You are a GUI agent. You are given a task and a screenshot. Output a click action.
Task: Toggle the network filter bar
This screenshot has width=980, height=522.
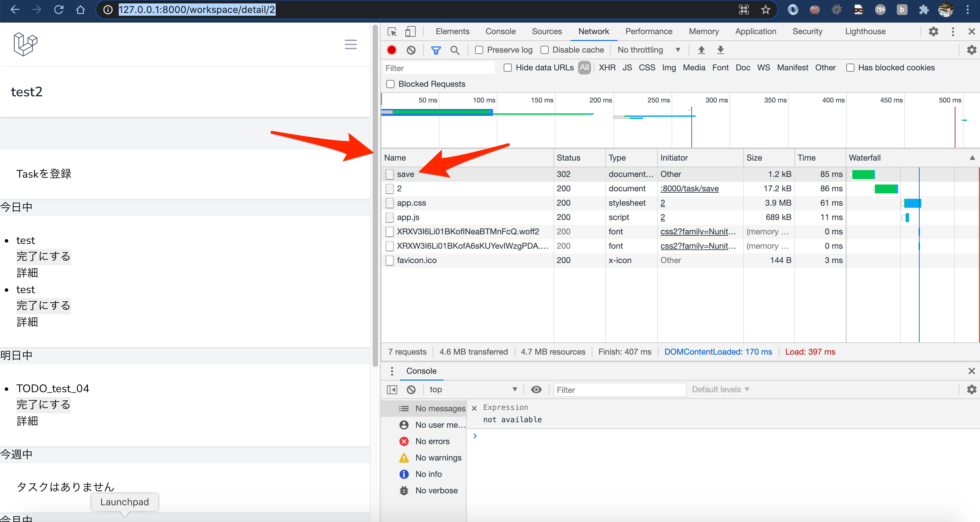click(x=436, y=50)
